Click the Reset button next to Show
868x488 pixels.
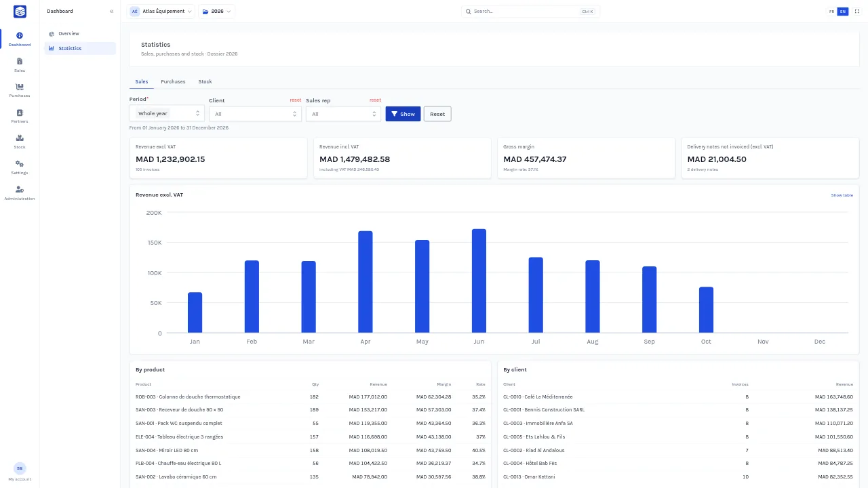click(437, 114)
